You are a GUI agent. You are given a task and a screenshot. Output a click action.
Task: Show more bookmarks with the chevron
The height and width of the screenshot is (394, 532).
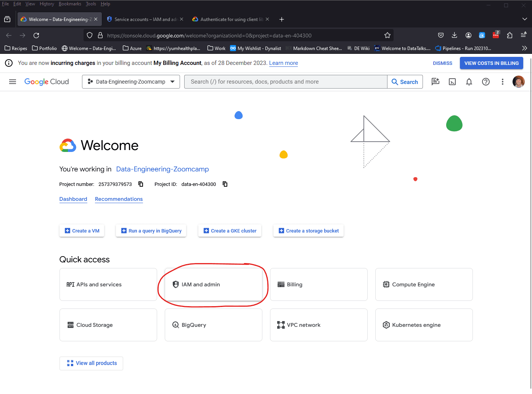tap(524, 48)
